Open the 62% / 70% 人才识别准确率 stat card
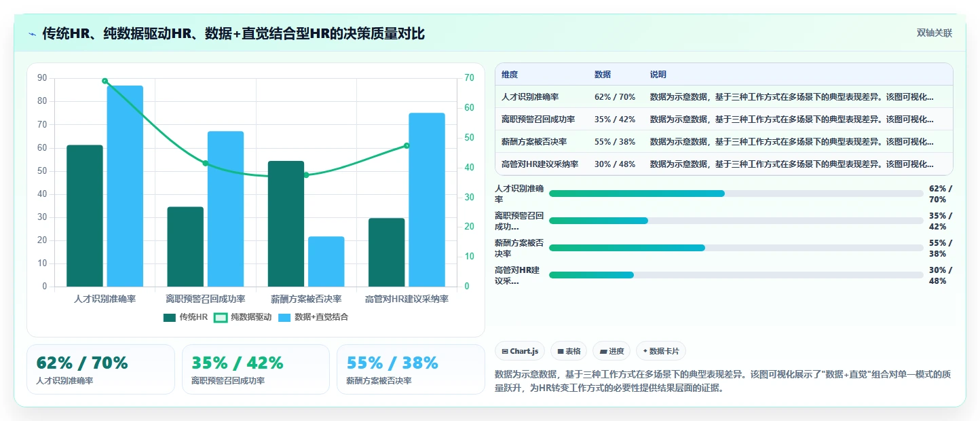 point(101,369)
